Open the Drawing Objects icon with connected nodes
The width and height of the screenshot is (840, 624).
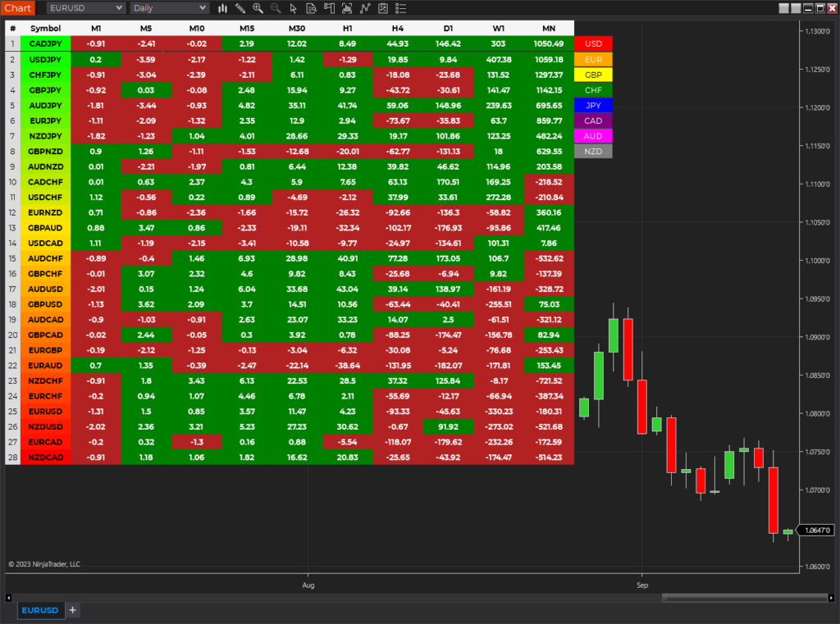pos(365,8)
